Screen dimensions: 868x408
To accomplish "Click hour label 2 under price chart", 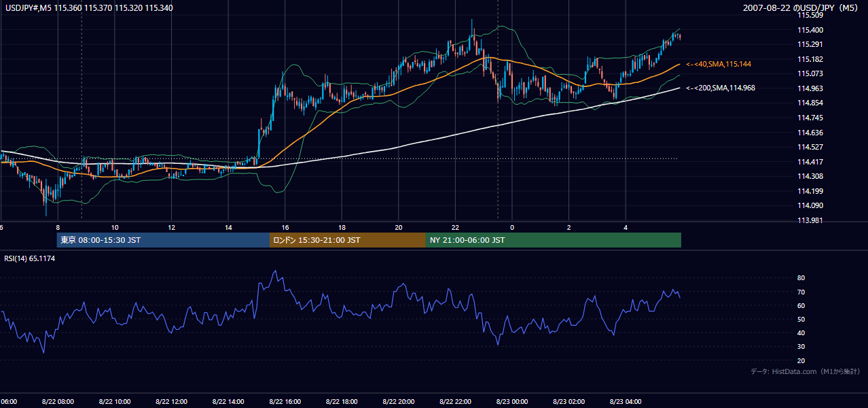I will pyautogui.click(x=568, y=227).
